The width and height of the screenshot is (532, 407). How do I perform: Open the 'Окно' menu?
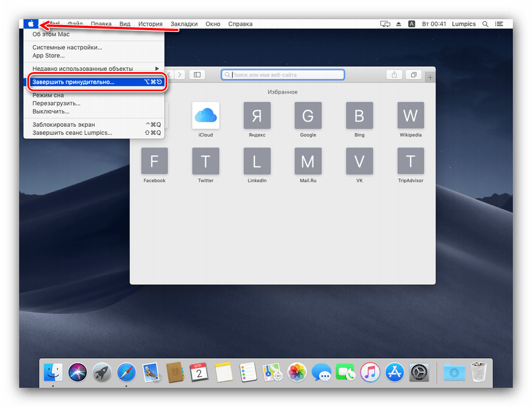pos(213,24)
